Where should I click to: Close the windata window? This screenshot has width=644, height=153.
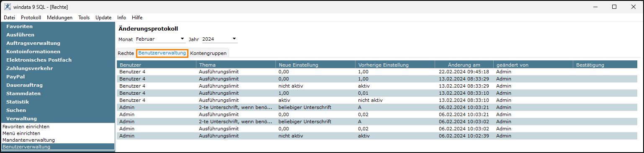633,7
